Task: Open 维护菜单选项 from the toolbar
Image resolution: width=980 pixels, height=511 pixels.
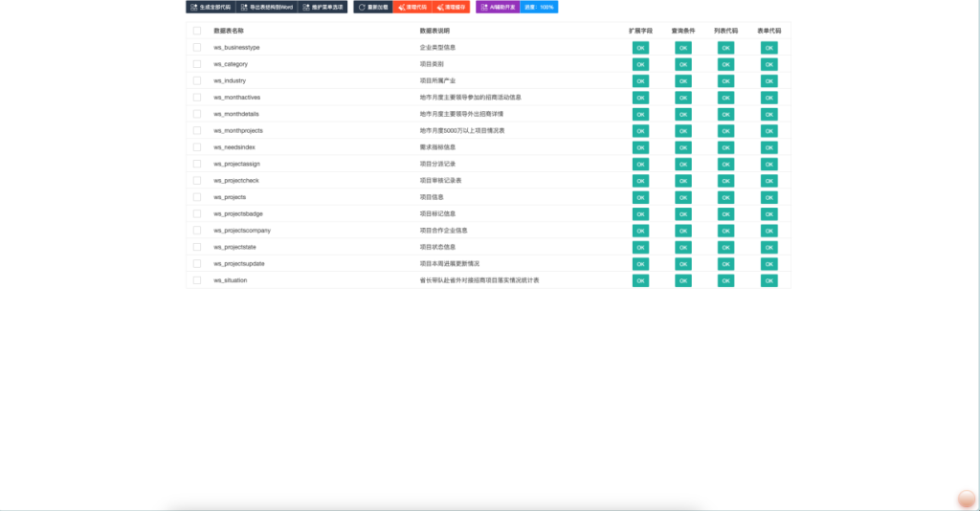Action: [x=323, y=7]
